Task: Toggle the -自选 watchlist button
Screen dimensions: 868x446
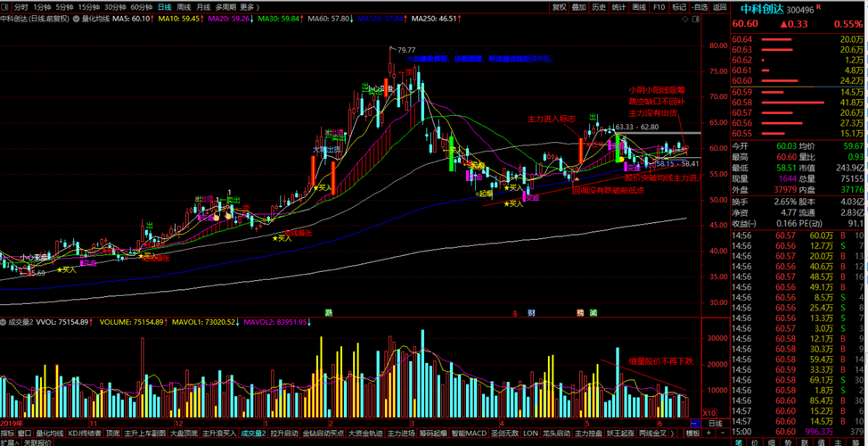Action: 700,7
